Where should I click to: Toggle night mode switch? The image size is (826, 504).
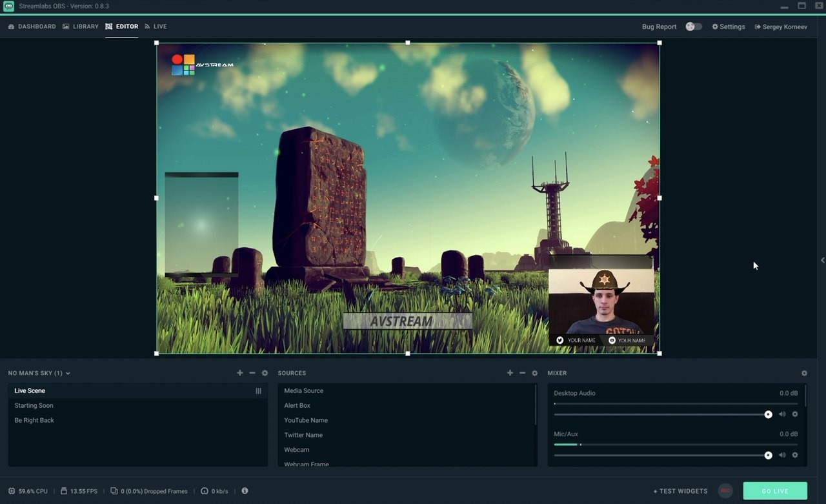tap(694, 26)
